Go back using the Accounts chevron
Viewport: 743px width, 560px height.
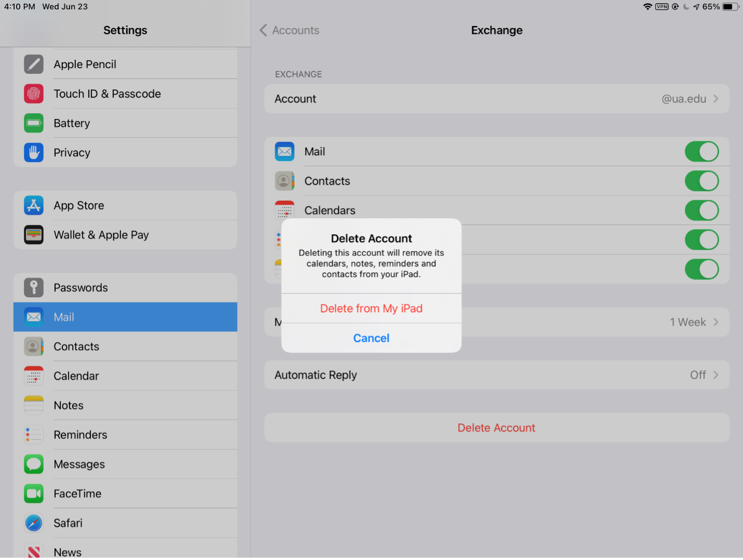(263, 30)
